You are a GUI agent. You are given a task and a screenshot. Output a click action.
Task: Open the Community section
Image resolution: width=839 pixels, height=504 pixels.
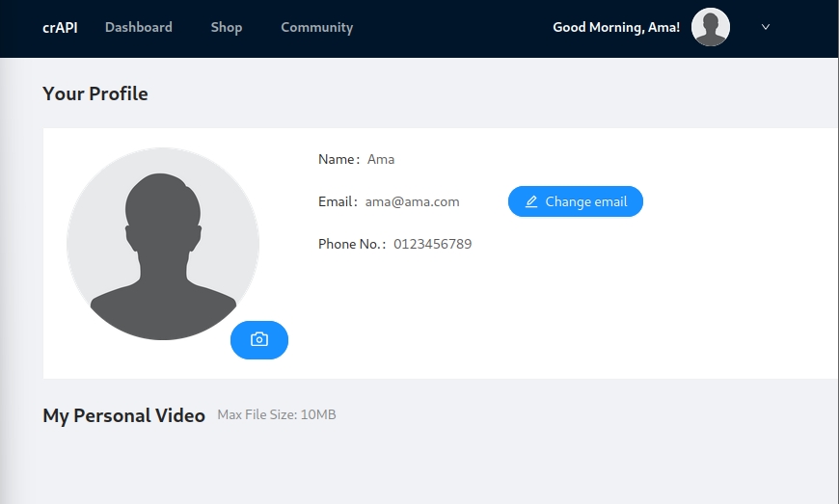[x=316, y=27]
